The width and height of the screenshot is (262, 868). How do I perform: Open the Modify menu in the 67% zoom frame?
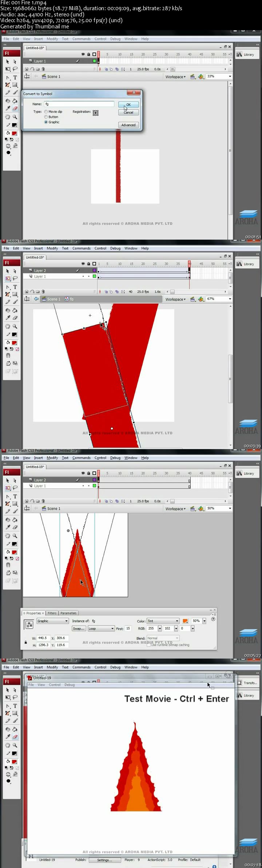tap(52, 248)
